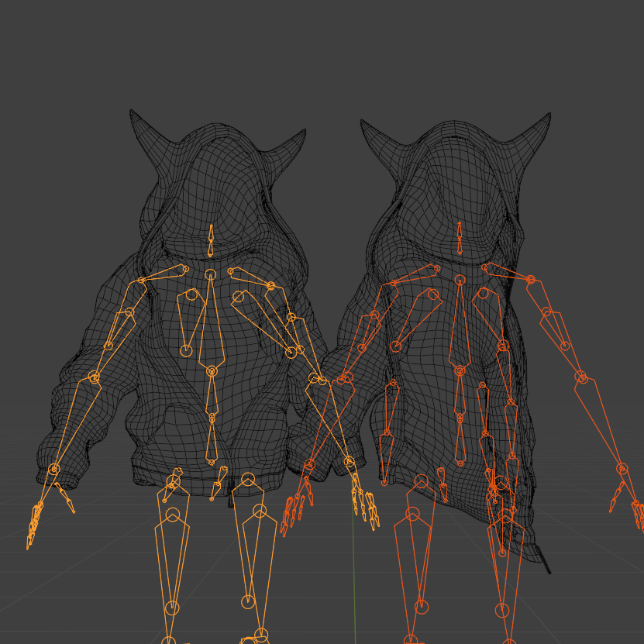This screenshot has height=644, width=644.
Task: Select the left armature's lowest spine bone
Action: click(212, 440)
